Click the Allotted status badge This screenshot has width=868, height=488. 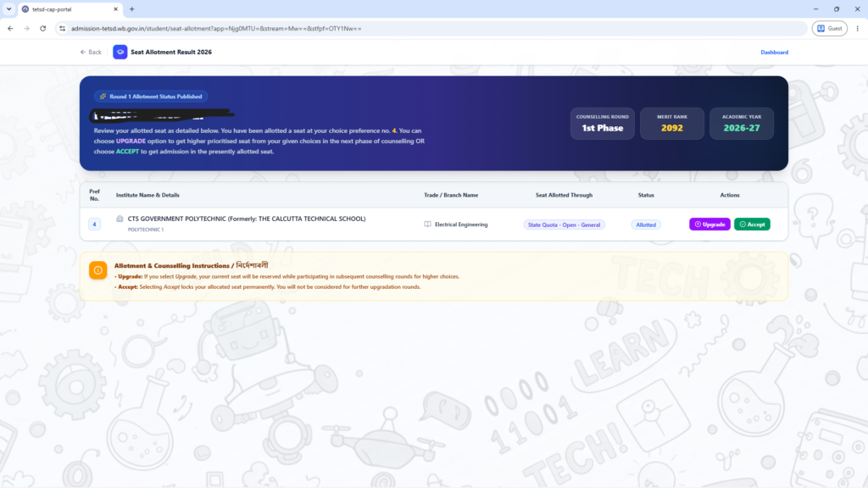[646, 225]
